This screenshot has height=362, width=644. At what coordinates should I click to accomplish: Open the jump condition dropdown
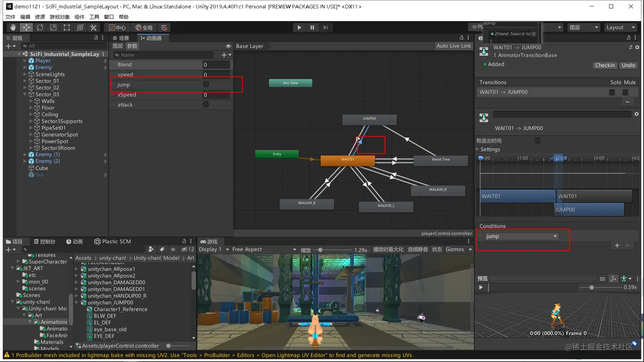pyautogui.click(x=521, y=236)
